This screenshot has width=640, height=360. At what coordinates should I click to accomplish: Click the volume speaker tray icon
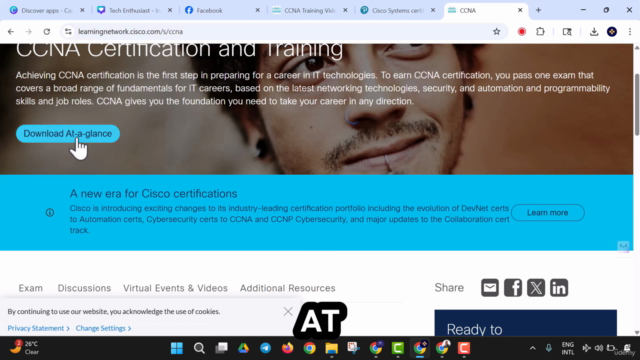tap(599, 348)
